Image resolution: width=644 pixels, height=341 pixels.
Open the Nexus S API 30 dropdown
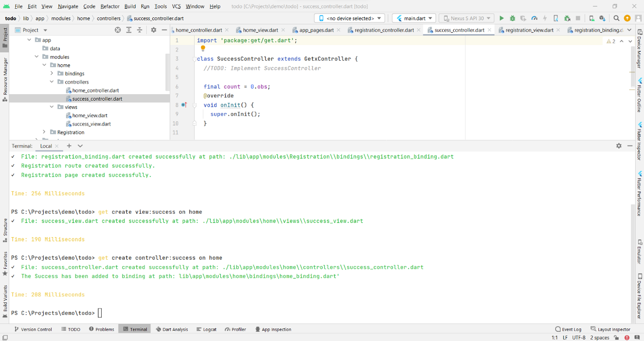pos(467,18)
